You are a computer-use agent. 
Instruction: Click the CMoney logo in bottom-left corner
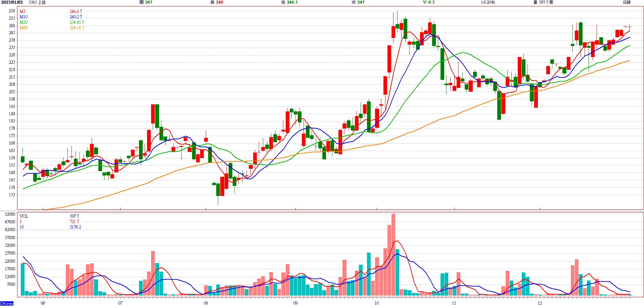pos(7,304)
